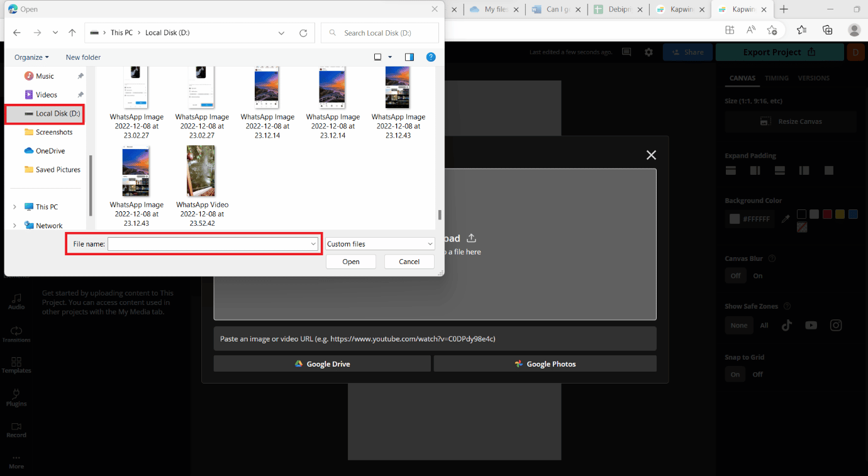Click the Help icon in Open dialog
The width and height of the screenshot is (868, 476).
[x=431, y=57]
